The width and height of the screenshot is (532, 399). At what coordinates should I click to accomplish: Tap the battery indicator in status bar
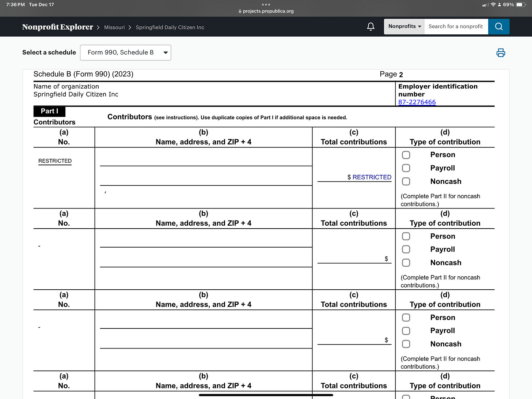tap(521, 5)
